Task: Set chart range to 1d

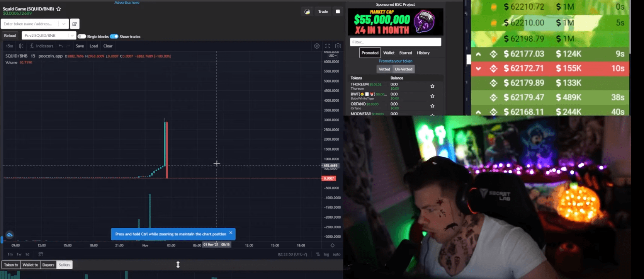Action: pyautogui.click(x=27, y=254)
